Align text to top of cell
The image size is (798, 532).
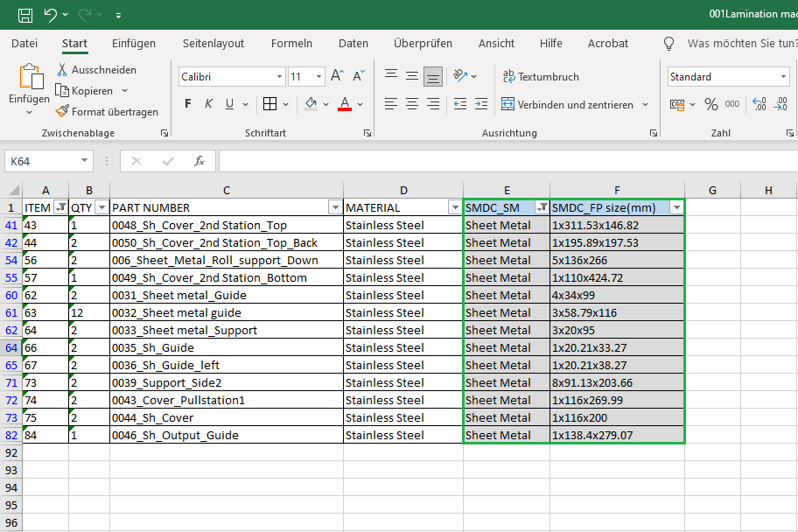(x=391, y=76)
